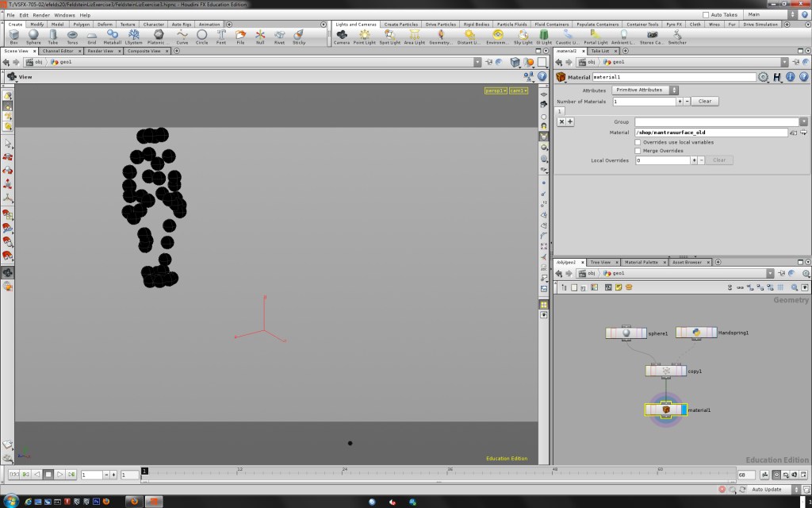Click the plus button to add a material
Viewport: 812px width, 508px height.
(680, 102)
